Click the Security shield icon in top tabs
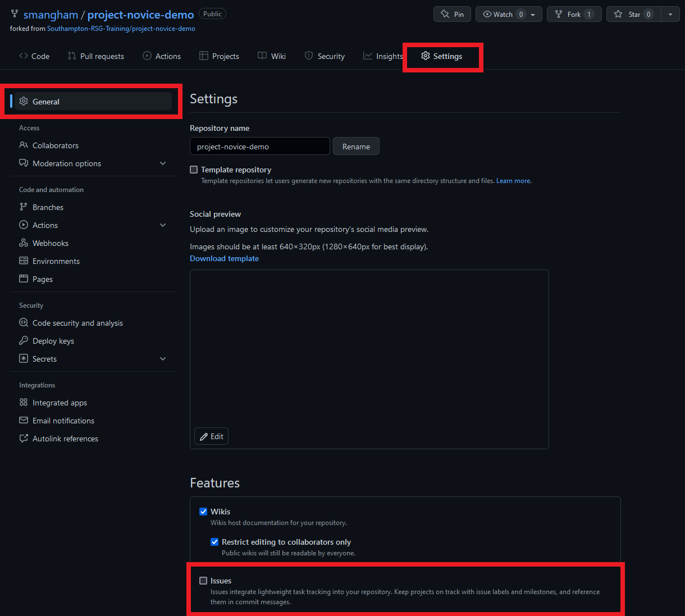 [309, 56]
